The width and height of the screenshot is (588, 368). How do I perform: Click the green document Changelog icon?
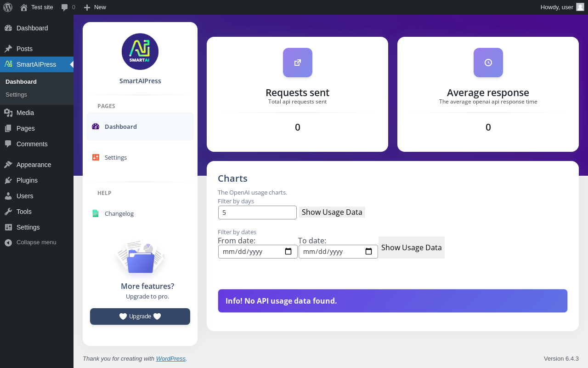tap(96, 213)
